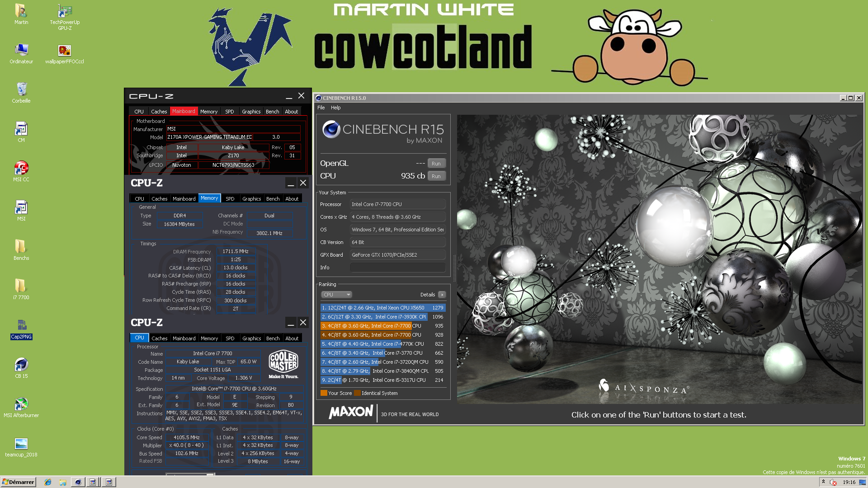Screen dimensions: 868x488
Task: Select the Cap2PNG desktop icon
Action: (x=21, y=328)
